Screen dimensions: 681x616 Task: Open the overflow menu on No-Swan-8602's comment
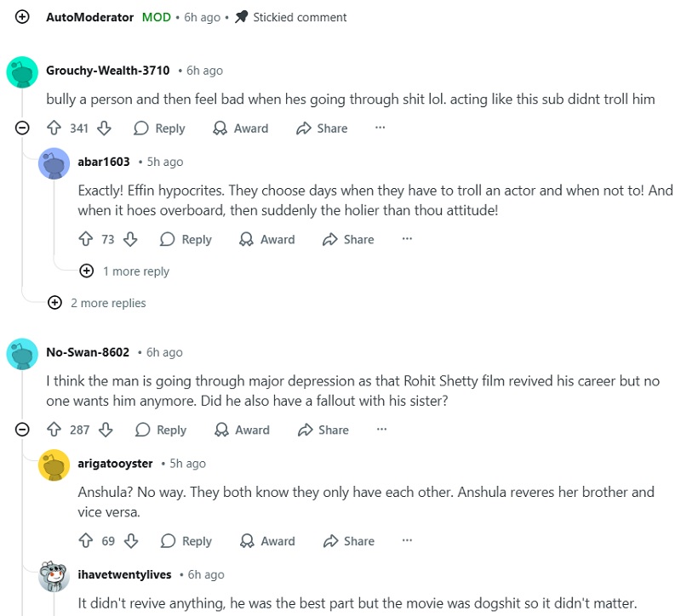click(x=381, y=430)
